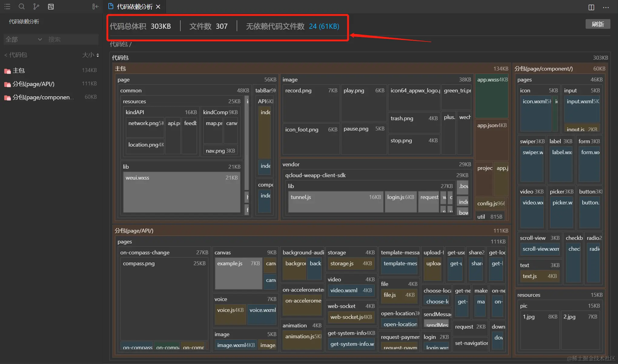
Task: Open the source control branch icon
Action: [36, 6]
